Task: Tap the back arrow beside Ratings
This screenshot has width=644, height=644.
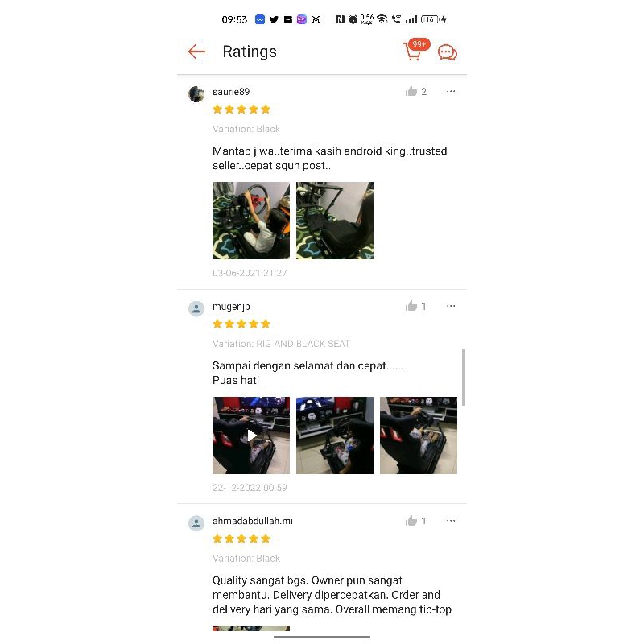Action: pyautogui.click(x=196, y=52)
